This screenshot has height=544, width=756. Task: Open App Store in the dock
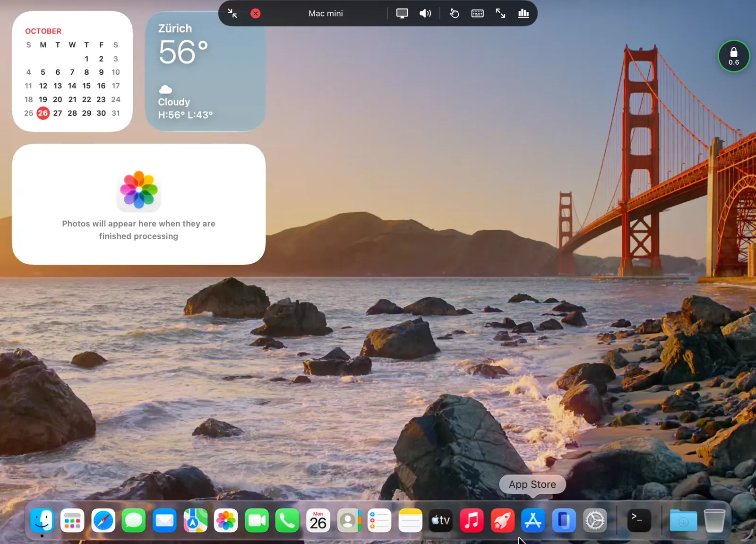tap(533, 520)
